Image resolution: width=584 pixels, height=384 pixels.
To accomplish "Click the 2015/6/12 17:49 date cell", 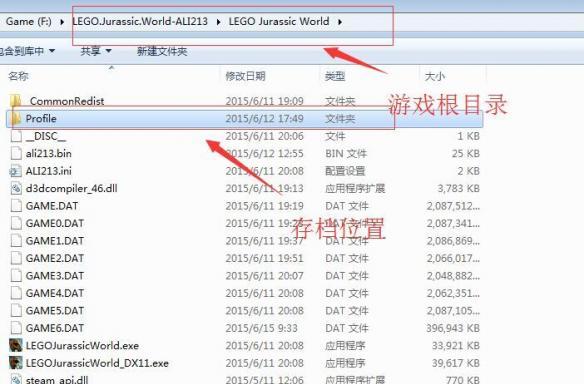I will tap(264, 118).
